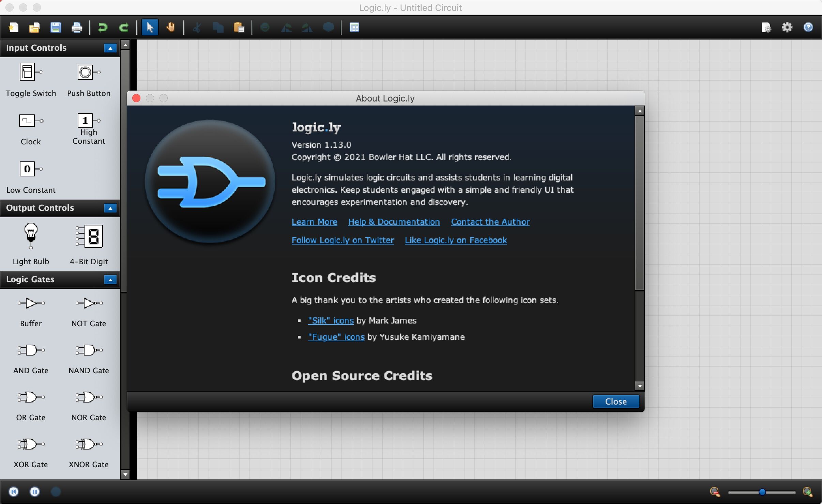
Task: Click the step simulation button
Action: pos(56,491)
